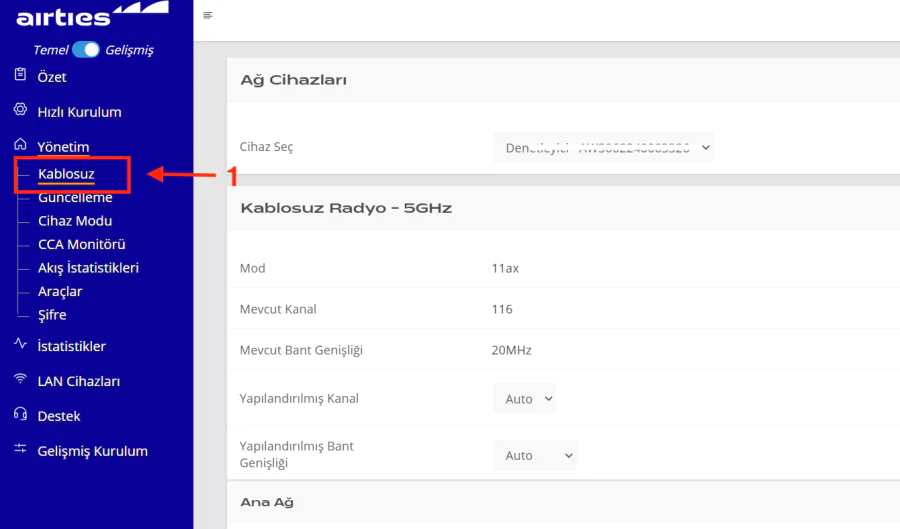Open the Güncelleme menu item

pyautogui.click(x=75, y=198)
